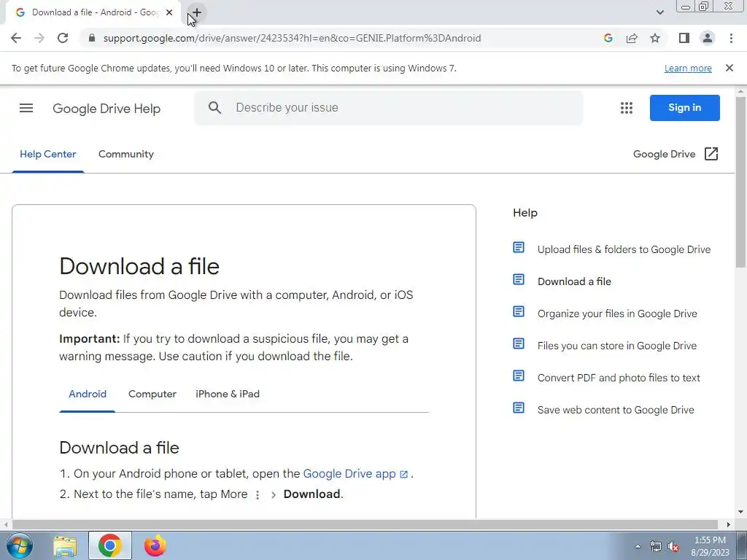Open the Google apps grid icon
This screenshot has width=747, height=560.
click(627, 108)
